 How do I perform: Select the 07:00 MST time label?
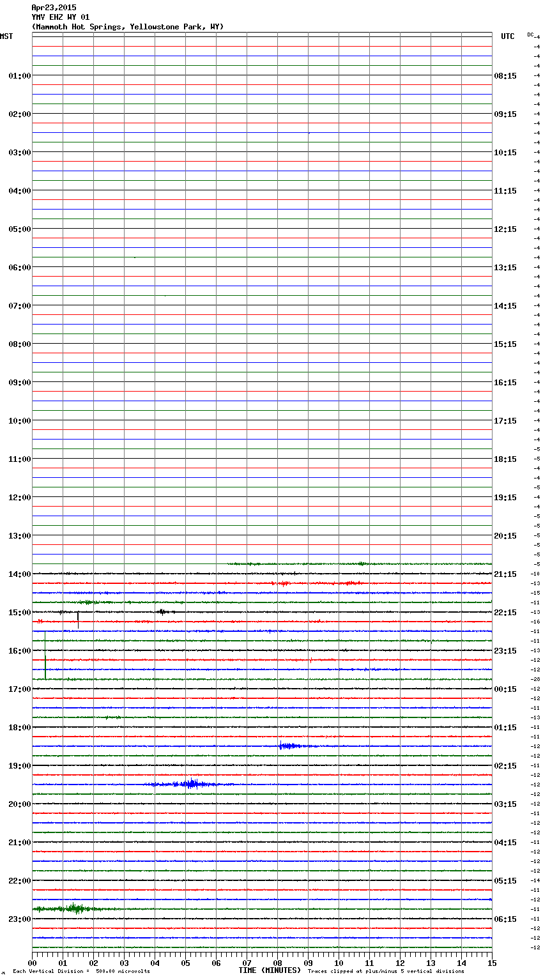pyautogui.click(x=20, y=306)
